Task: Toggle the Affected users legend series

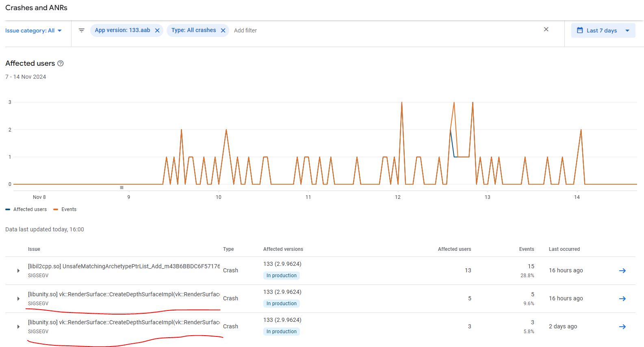Action: pyautogui.click(x=26, y=209)
